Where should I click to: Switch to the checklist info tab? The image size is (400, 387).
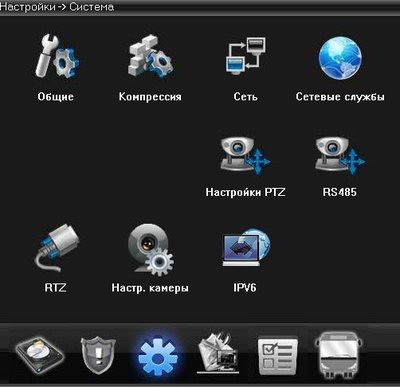[277, 355]
